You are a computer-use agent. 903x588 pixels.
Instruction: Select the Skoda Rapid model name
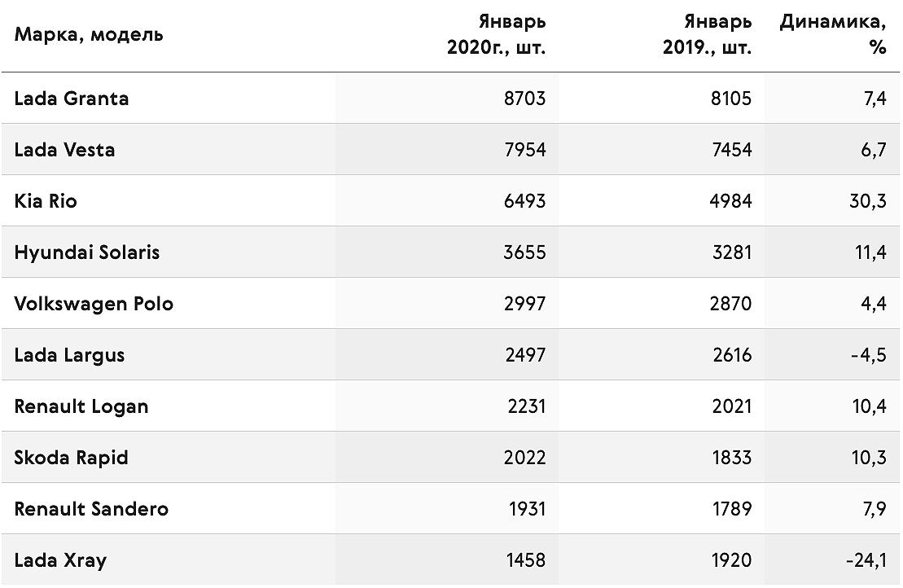click(x=72, y=458)
